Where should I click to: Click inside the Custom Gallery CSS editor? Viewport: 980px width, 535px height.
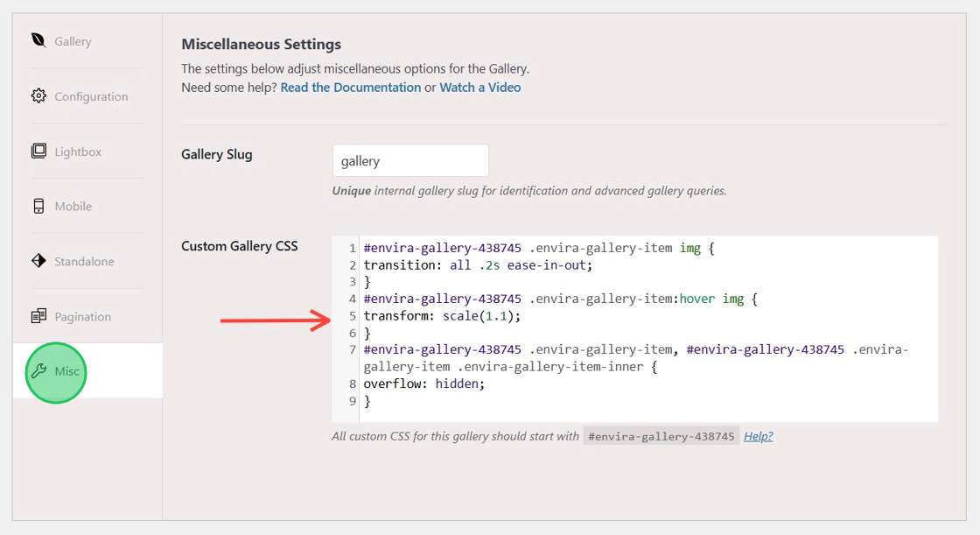tap(612, 324)
